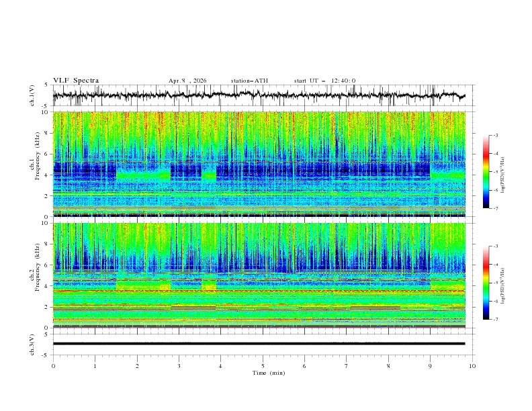Select the "start UT = 12:40: 0" text
This screenshot has width=532, height=411.
point(324,81)
